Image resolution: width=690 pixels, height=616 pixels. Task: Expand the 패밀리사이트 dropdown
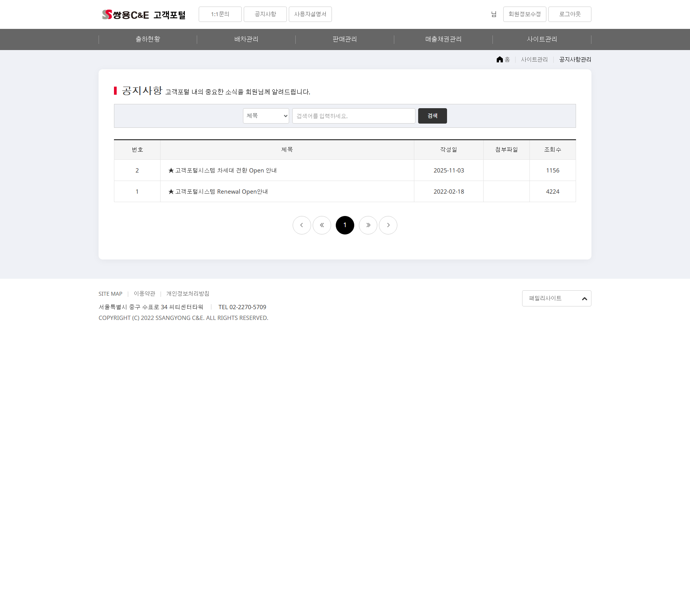tap(557, 298)
